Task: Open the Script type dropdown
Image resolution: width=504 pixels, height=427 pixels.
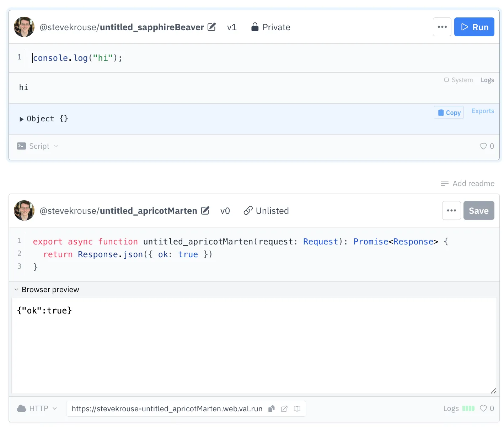Action: coord(37,146)
